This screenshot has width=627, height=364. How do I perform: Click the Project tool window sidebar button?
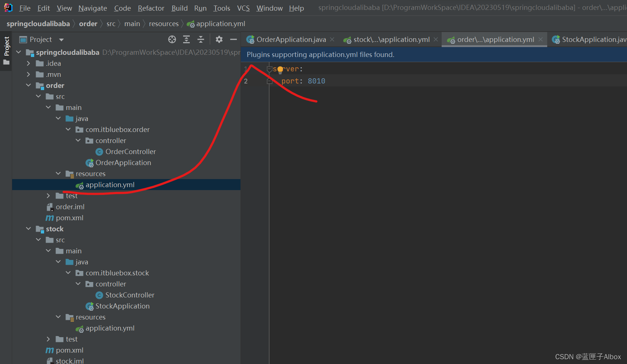(6, 46)
